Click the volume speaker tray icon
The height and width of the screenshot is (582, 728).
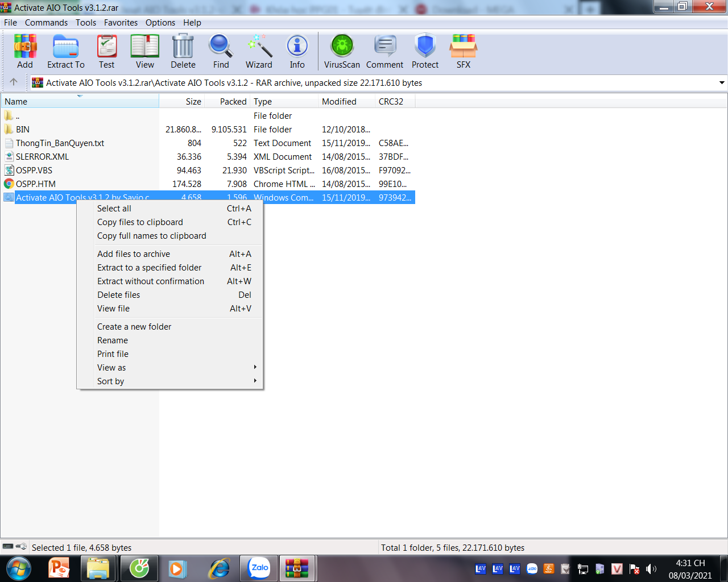click(x=651, y=569)
